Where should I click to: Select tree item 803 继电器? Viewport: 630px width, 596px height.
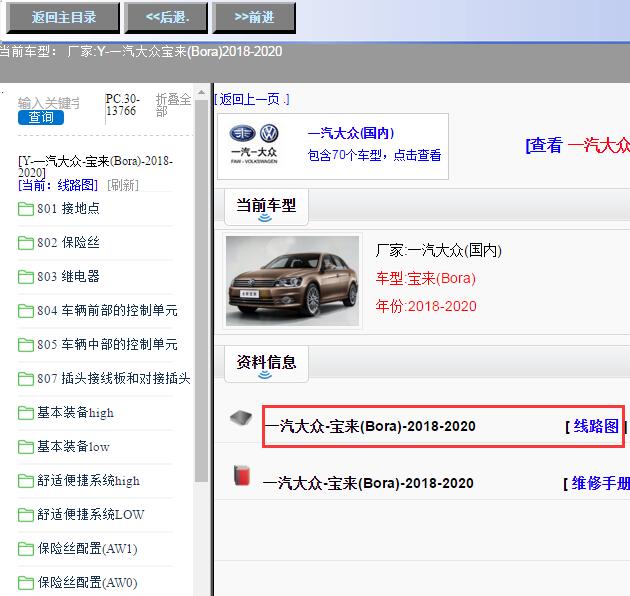[x=68, y=276]
